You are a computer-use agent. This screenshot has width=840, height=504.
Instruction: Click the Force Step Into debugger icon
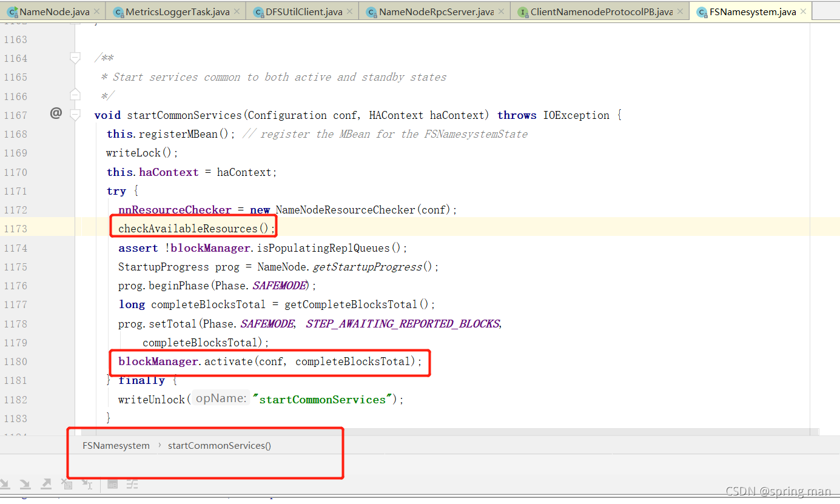click(x=25, y=484)
